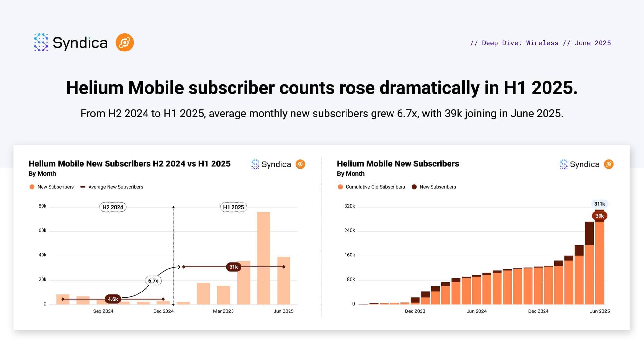
Task: Click the 31k average value badge
Action: pyautogui.click(x=233, y=267)
